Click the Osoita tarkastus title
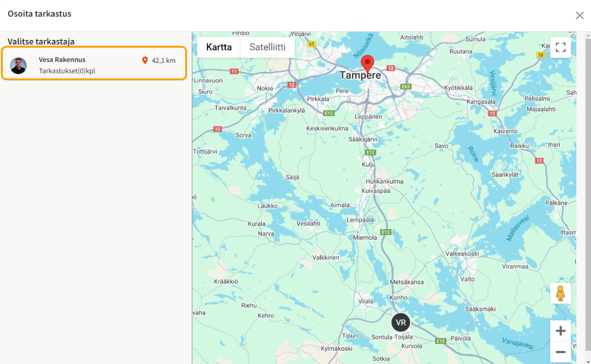The image size is (591, 364). coord(39,14)
